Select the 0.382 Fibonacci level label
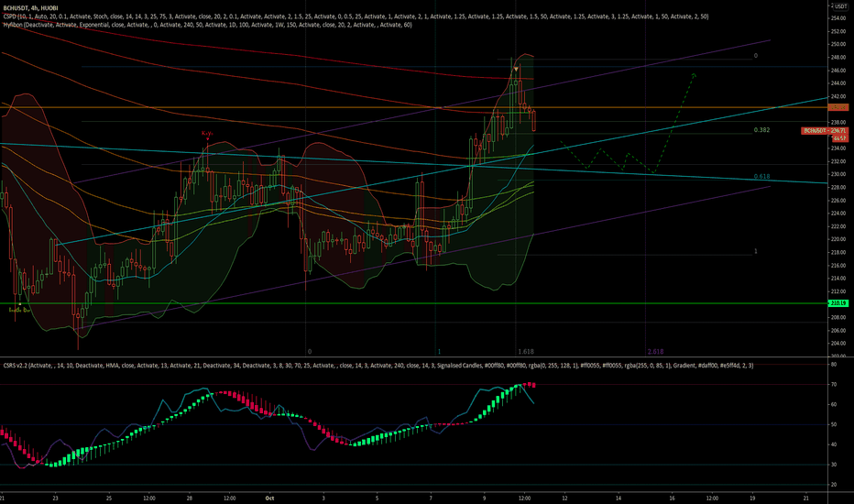The image size is (854, 504). [x=761, y=130]
